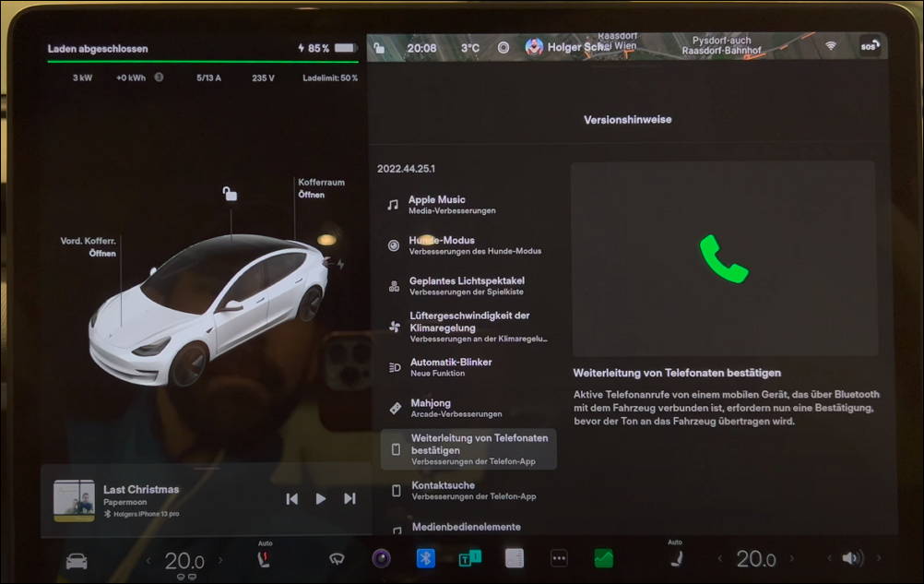The height and width of the screenshot is (584, 924).
Task: Open Bluetooth settings in bottom bar
Action: (x=425, y=557)
